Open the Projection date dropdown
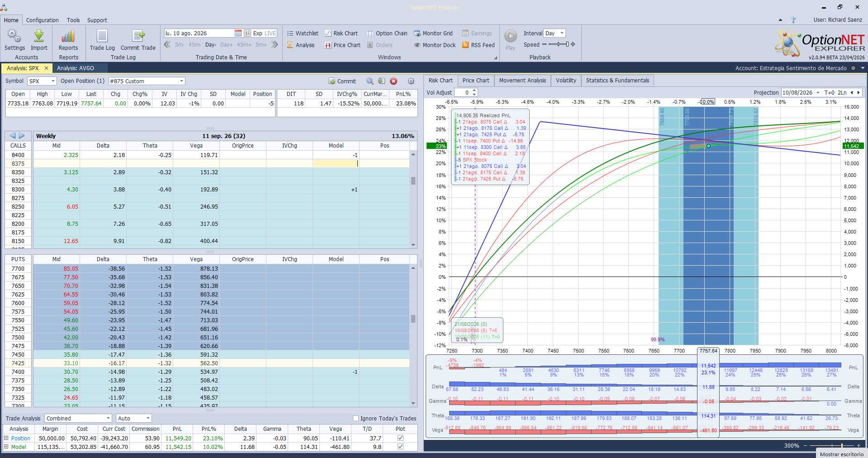 [x=818, y=92]
